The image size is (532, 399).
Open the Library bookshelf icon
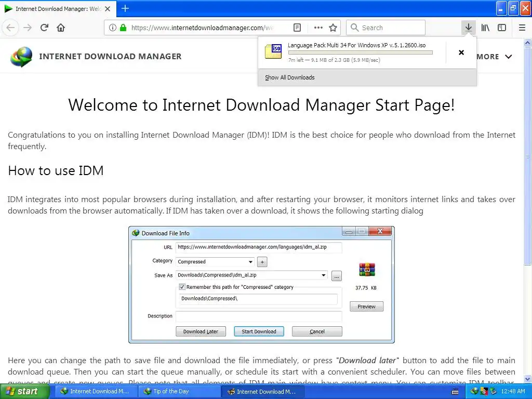pos(485,28)
